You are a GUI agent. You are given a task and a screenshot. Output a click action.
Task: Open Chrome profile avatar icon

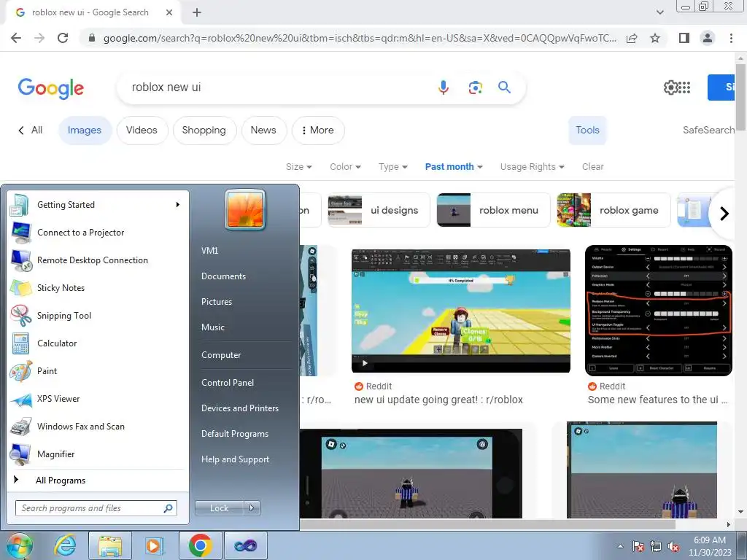click(x=708, y=38)
